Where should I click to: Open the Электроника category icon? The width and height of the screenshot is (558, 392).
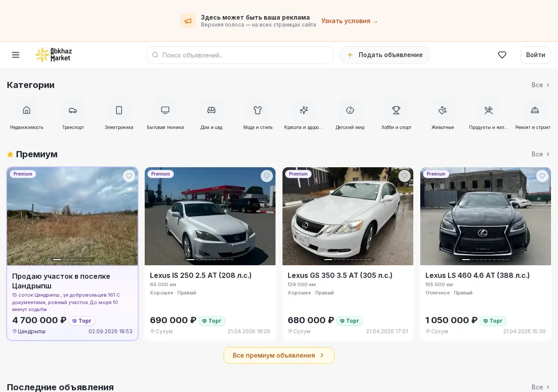[119, 110]
